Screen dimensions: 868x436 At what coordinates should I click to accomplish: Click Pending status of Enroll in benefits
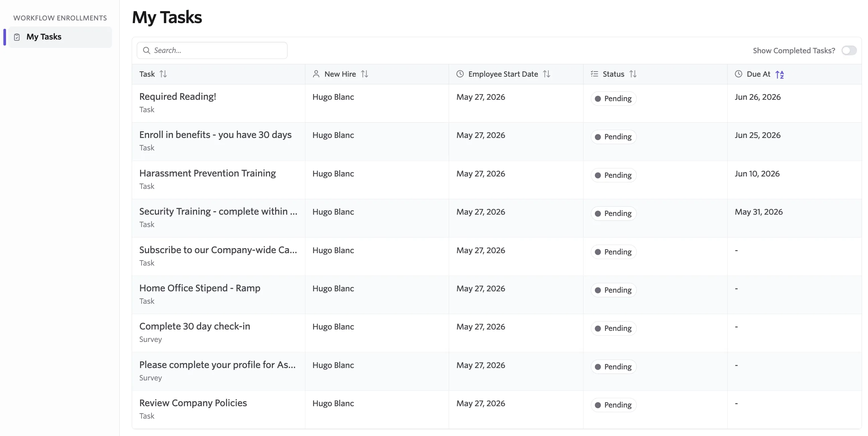613,137
